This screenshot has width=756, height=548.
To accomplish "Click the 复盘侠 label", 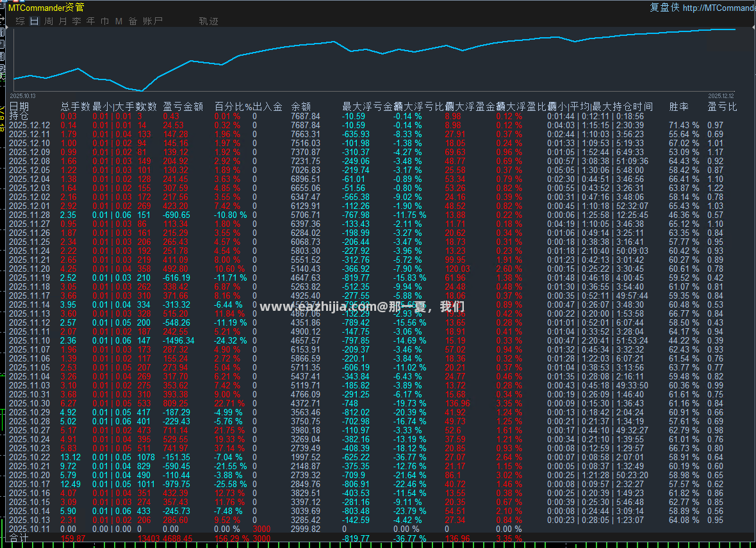I will pyautogui.click(x=664, y=7).
